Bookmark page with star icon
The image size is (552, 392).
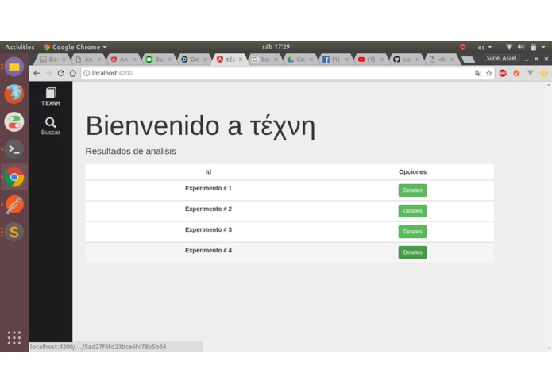pos(489,73)
